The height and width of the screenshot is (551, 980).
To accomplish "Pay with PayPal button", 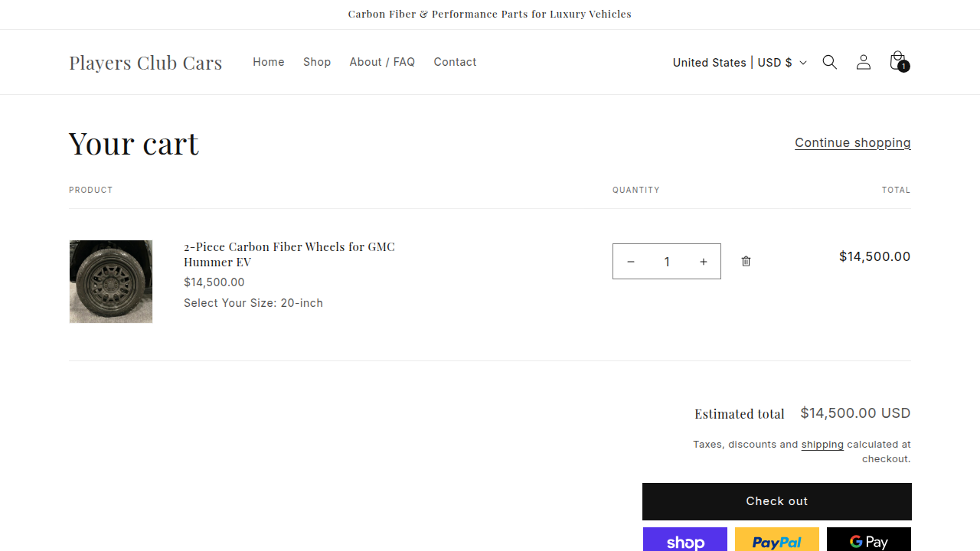I will click(777, 540).
